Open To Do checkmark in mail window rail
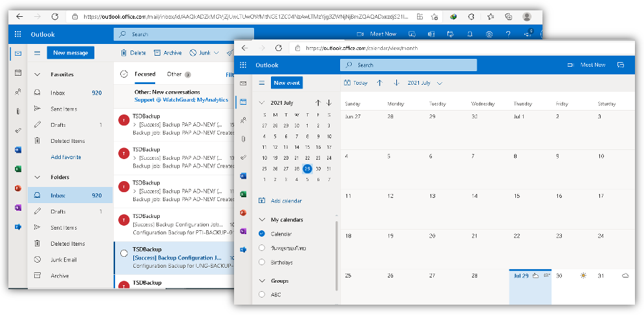Screen dimensions: 644x315 click(18, 131)
